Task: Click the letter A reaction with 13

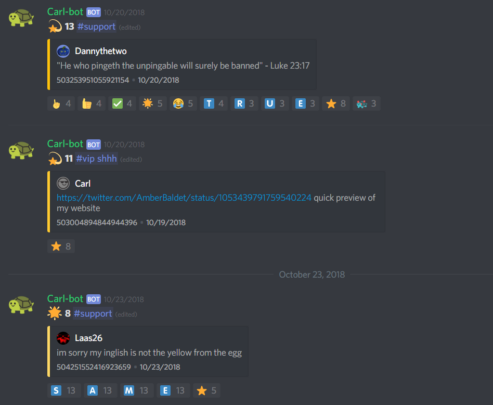Action: click(100, 390)
